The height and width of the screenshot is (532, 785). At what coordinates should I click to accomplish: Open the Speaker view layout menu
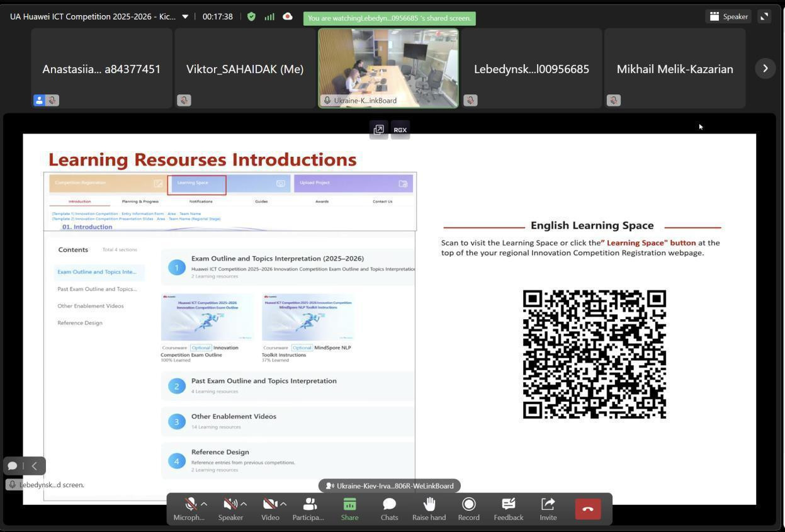point(728,17)
